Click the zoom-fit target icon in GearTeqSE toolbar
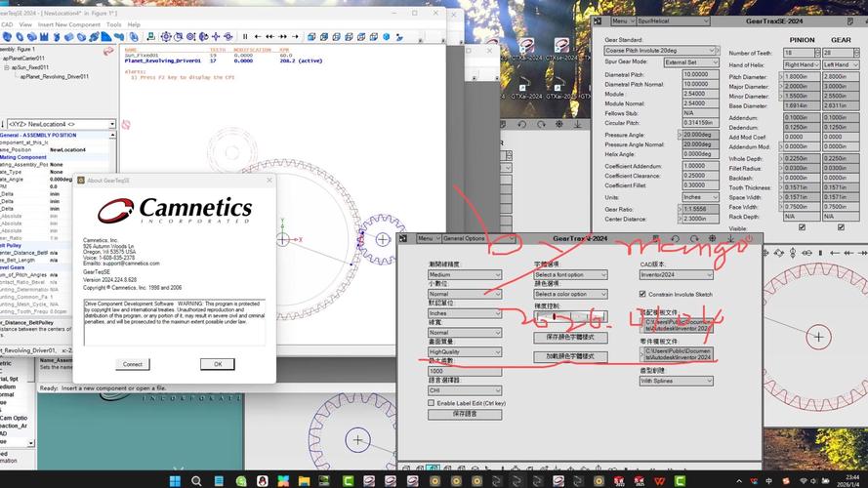Screen dimensions: 868x488 pos(166,36)
